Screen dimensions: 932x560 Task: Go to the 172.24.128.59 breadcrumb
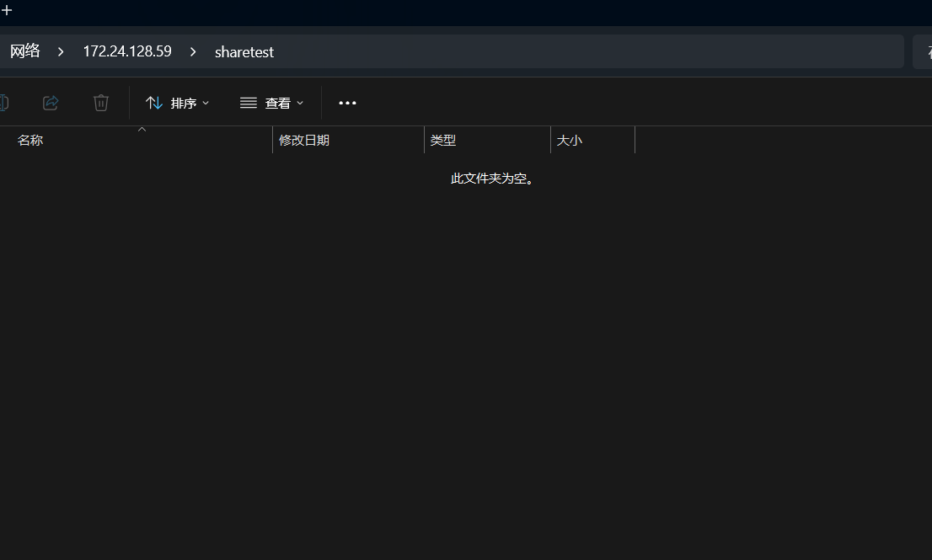(127, 51)
